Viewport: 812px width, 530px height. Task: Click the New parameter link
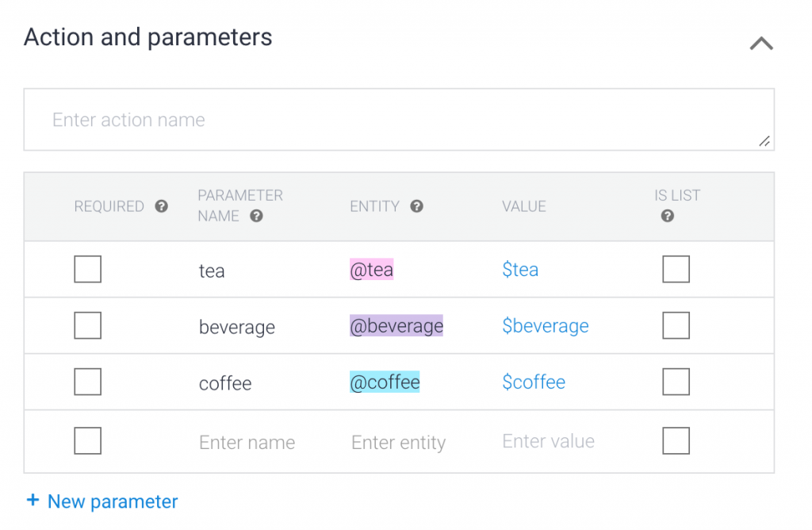(113, 501)
